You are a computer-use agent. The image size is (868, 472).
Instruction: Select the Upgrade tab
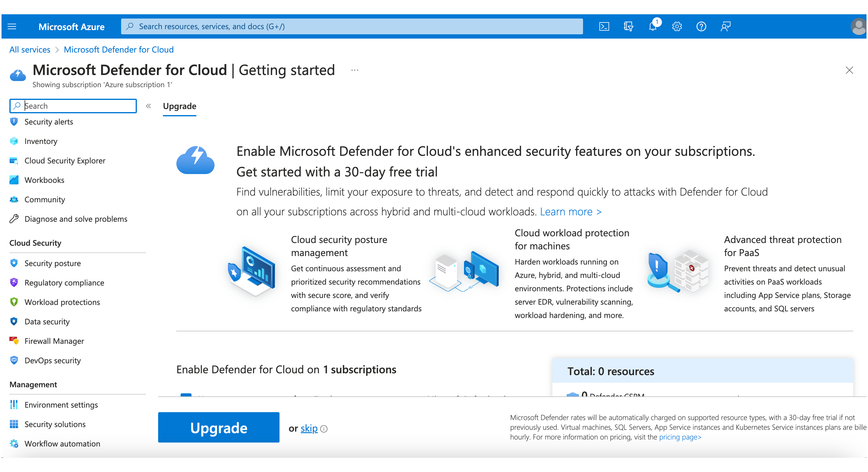click(179, 106)
